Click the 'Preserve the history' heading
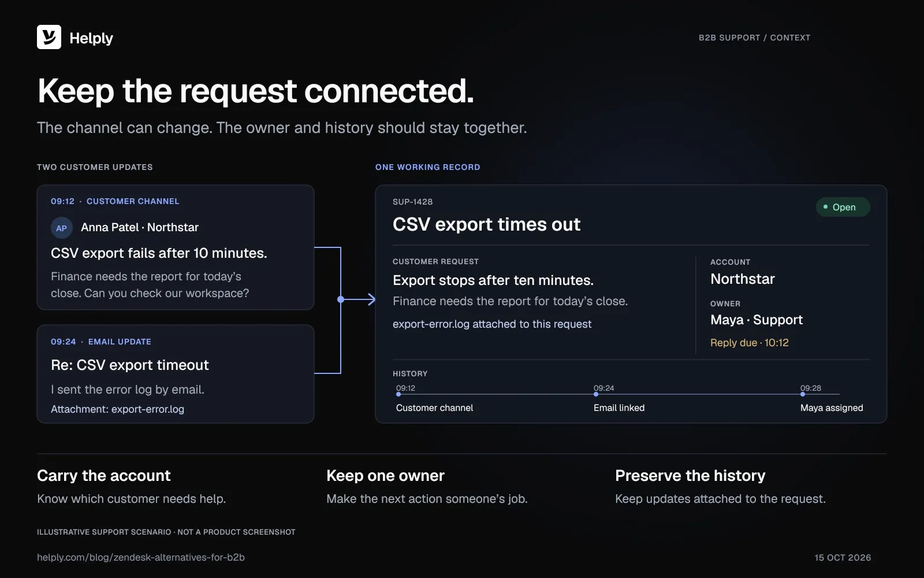 [690, 476]
